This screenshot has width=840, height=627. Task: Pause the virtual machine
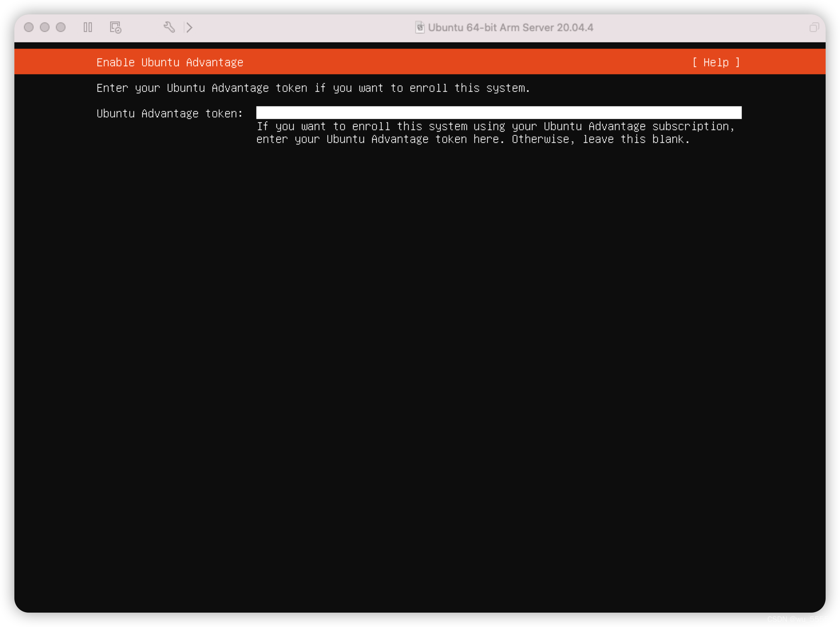88,27
